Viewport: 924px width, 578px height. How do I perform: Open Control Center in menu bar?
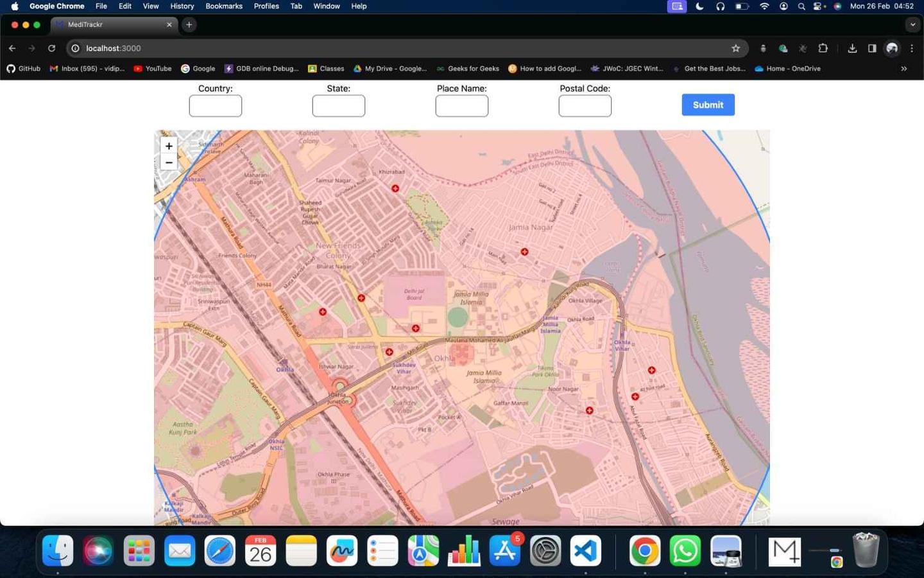click(818, 6)
